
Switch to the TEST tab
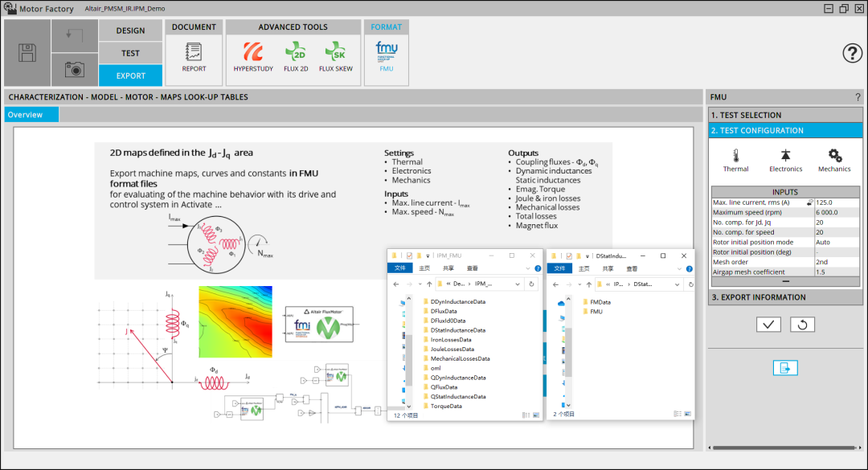(x=131, y=53)
